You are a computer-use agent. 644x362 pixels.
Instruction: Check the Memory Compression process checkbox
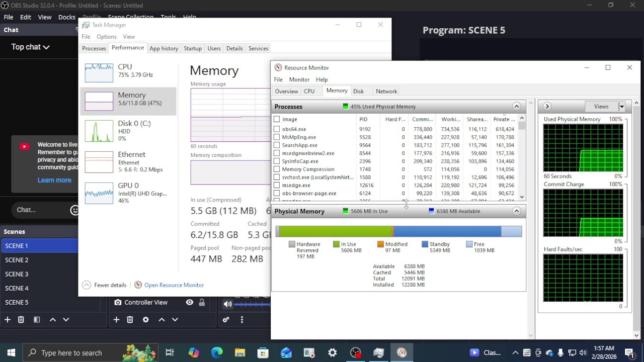277,169
